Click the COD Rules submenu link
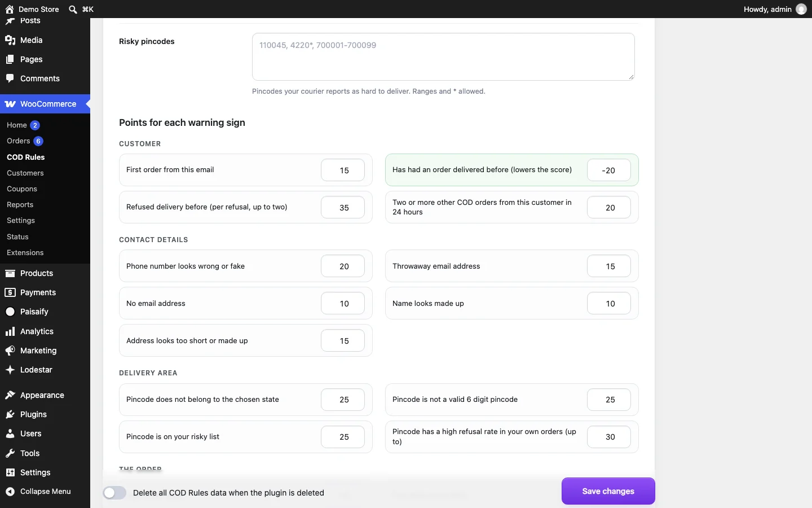The width and height of the screenshot is (812, 508). pos(26,157)
